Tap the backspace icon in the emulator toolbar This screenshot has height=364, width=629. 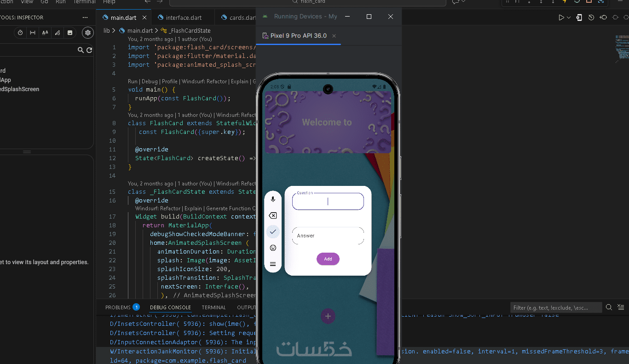point(273,216)
